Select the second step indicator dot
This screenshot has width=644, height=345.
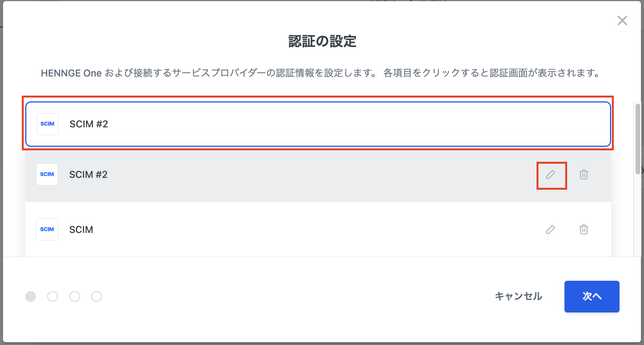coord(53,296)
